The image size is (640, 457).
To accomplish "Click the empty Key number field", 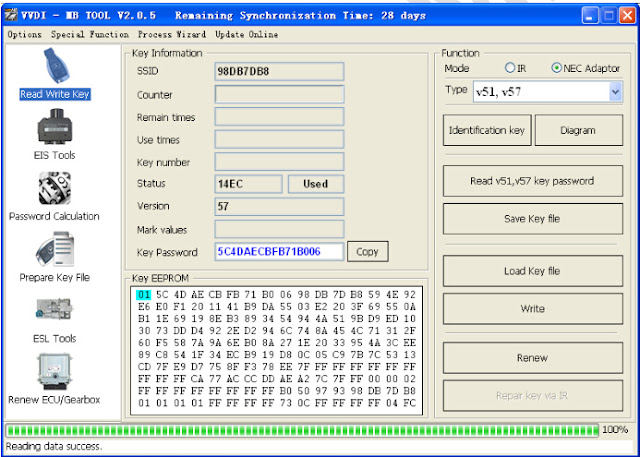I will (279, 162).
